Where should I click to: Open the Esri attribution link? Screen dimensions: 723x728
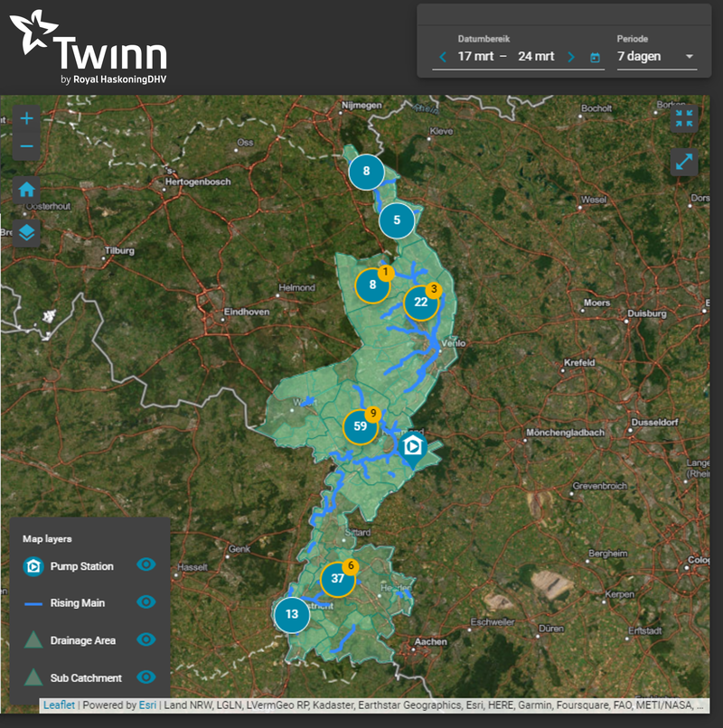(x=146, y=705)
